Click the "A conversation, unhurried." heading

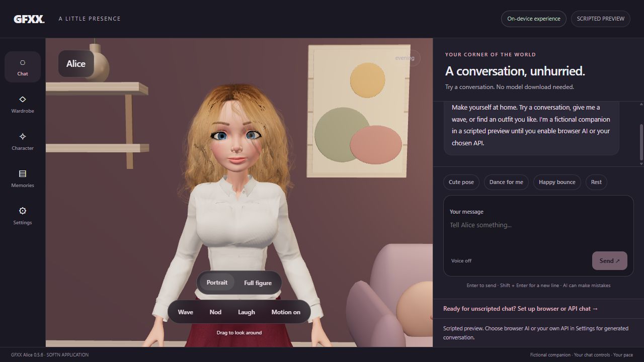[x=515, y=71]
